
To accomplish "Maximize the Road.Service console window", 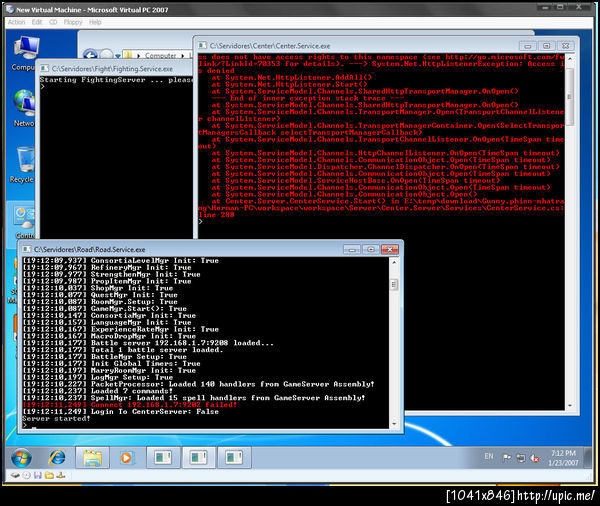I will click(x=371, y=250).
